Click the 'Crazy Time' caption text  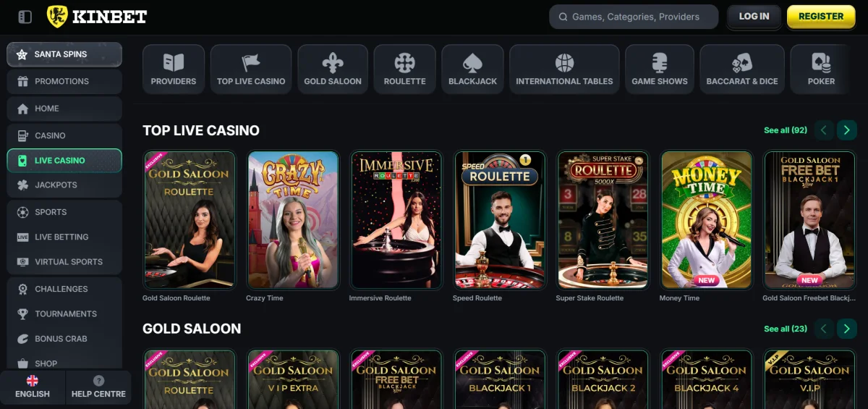(x=265, y=298)
